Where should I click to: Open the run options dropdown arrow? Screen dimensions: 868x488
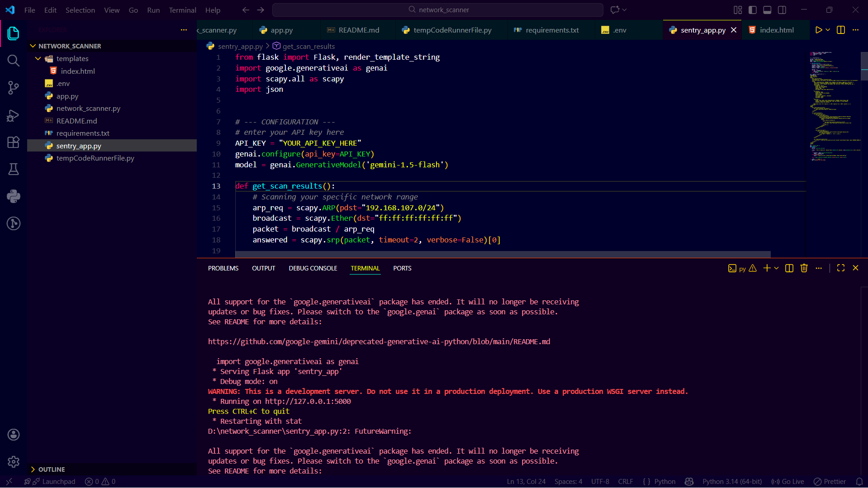(828, 30)
